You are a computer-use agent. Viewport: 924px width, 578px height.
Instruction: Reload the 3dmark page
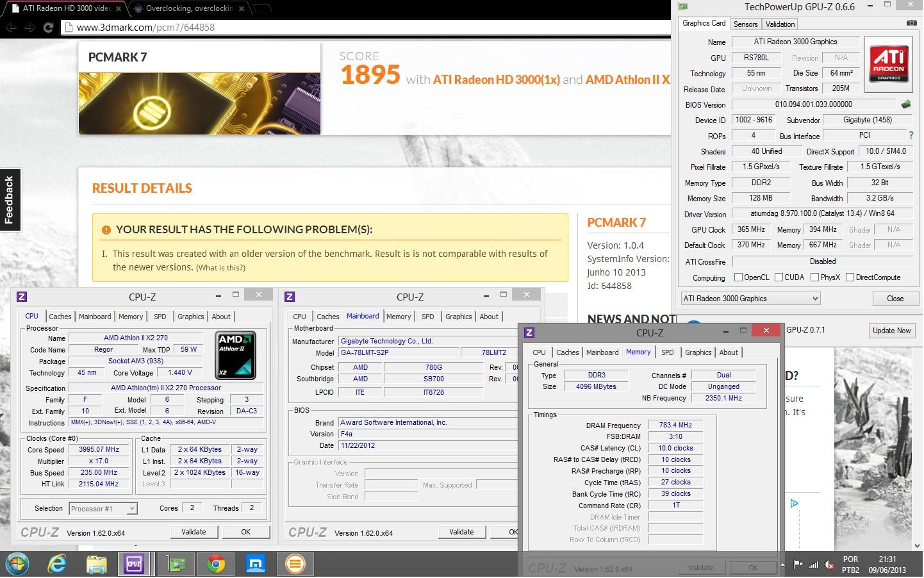click(48, 28)
